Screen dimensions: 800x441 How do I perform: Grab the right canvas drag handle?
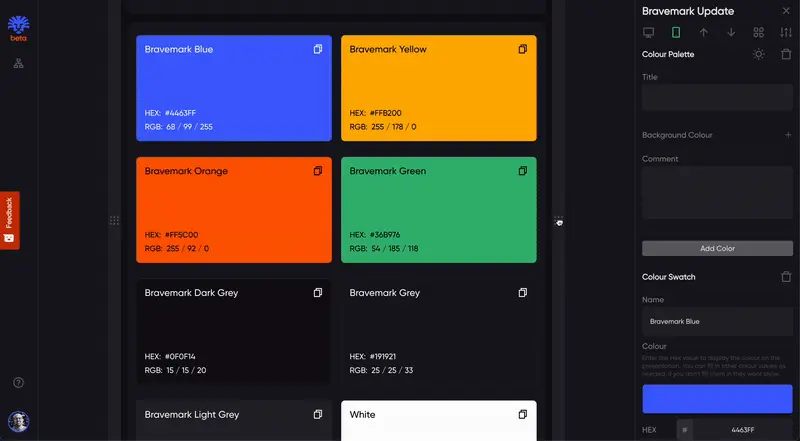559,220
